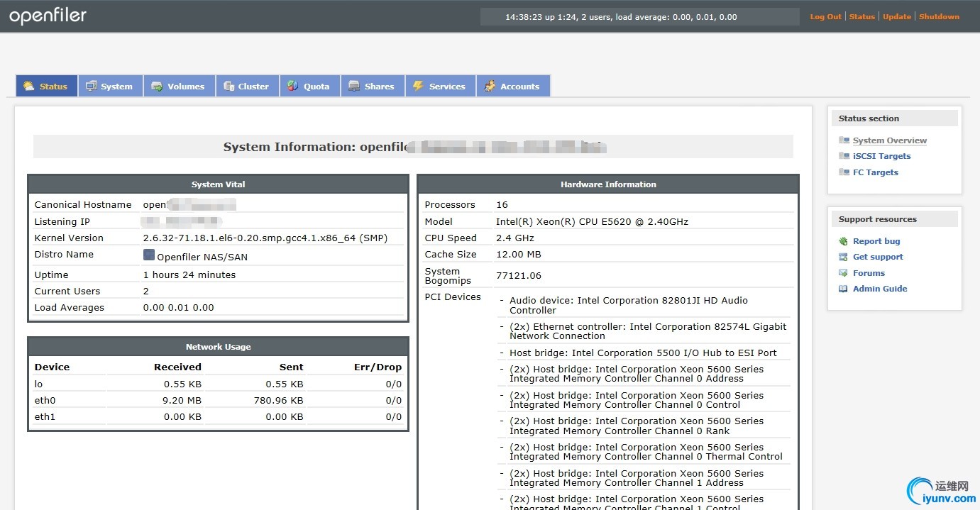980x510 pixels.
Task: Click the Status link in header
Action: tap(862, 16)
